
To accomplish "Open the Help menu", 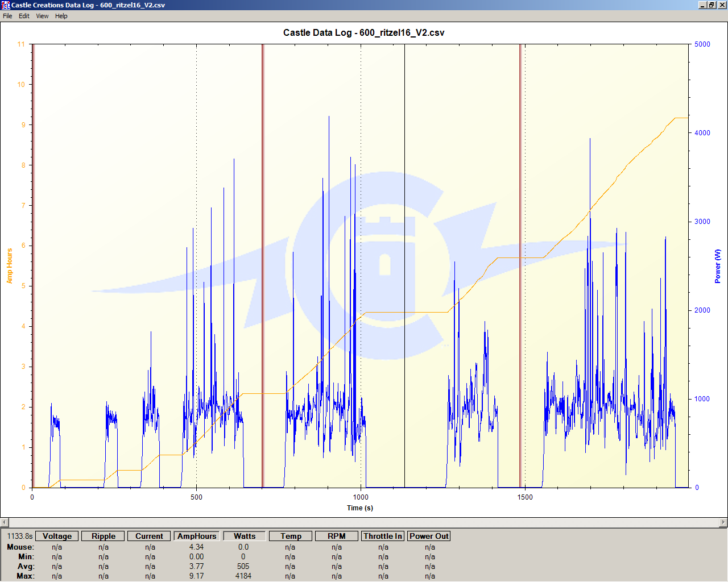I will coord(61,16).
